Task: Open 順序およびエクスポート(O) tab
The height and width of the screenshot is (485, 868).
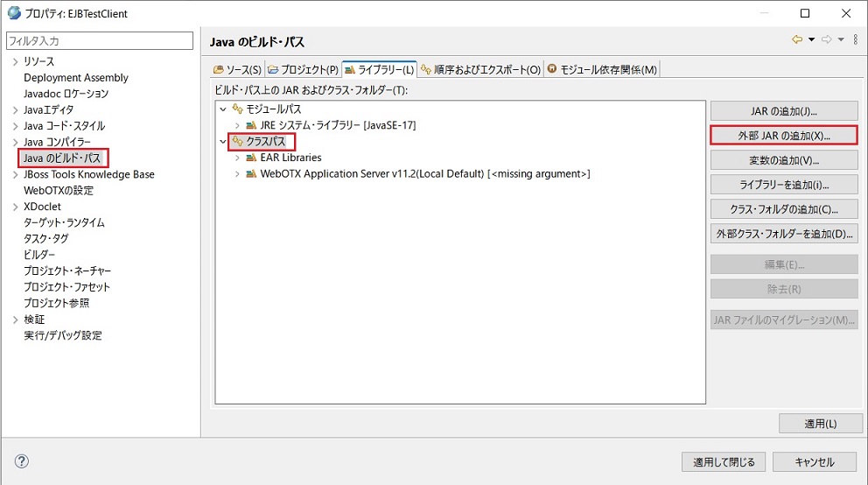Action: point(480,69)
